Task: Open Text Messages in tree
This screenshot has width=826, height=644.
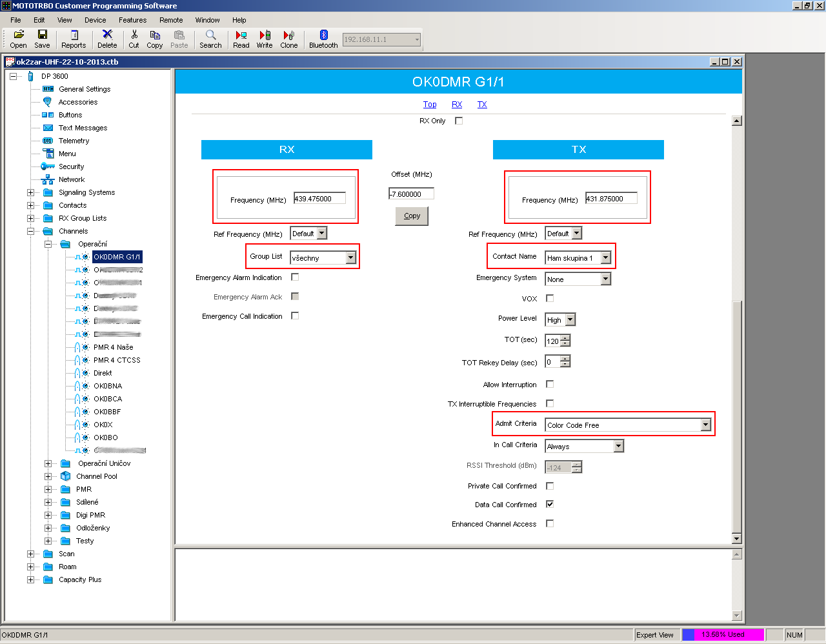Action: (83, 128)
